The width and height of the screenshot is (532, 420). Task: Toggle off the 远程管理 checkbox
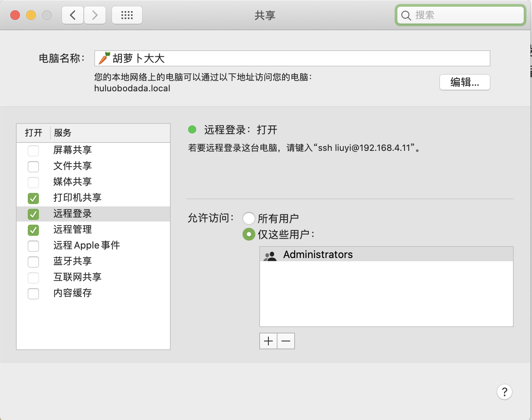click(x=33, y=230)
